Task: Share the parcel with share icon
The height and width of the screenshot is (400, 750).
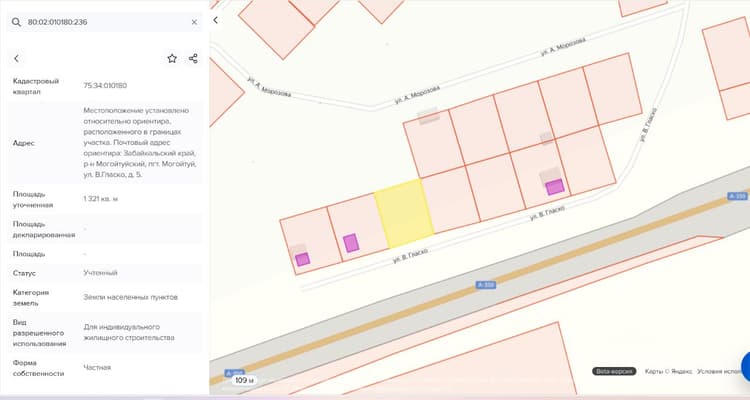Action: [x=193, y=58]
